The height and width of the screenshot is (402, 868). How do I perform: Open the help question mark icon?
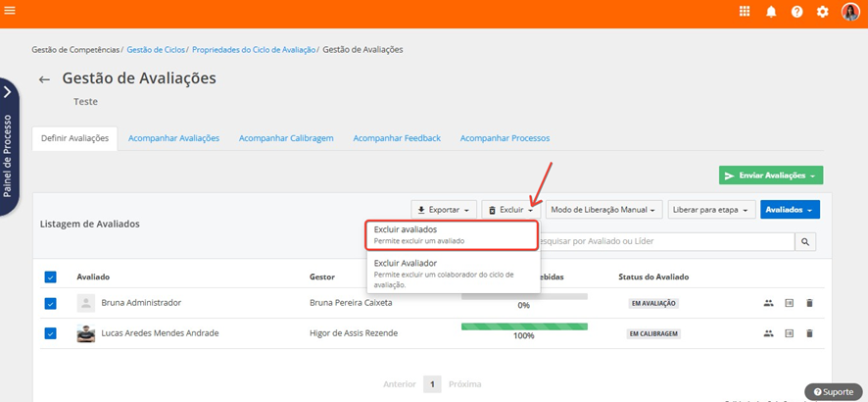coord(797,12)
